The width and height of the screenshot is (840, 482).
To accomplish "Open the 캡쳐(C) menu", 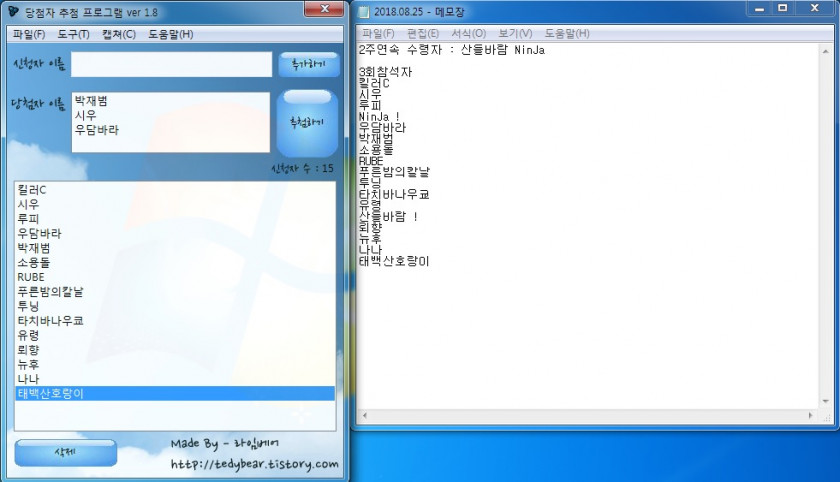I will pos(118,34).
